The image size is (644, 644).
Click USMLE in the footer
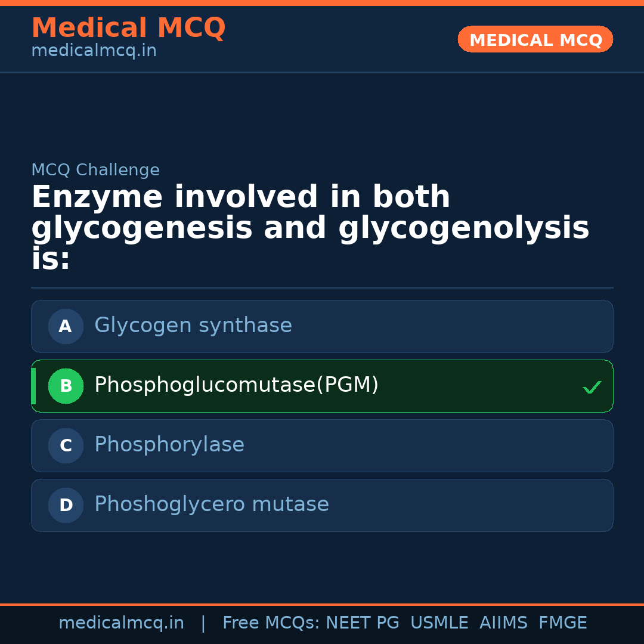pyautogui.click(x=439, y=623)
